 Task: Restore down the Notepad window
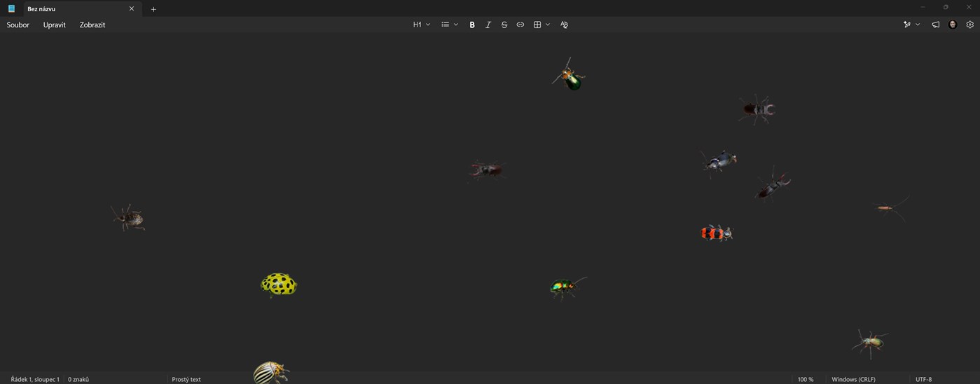click(x=946, y=7)
